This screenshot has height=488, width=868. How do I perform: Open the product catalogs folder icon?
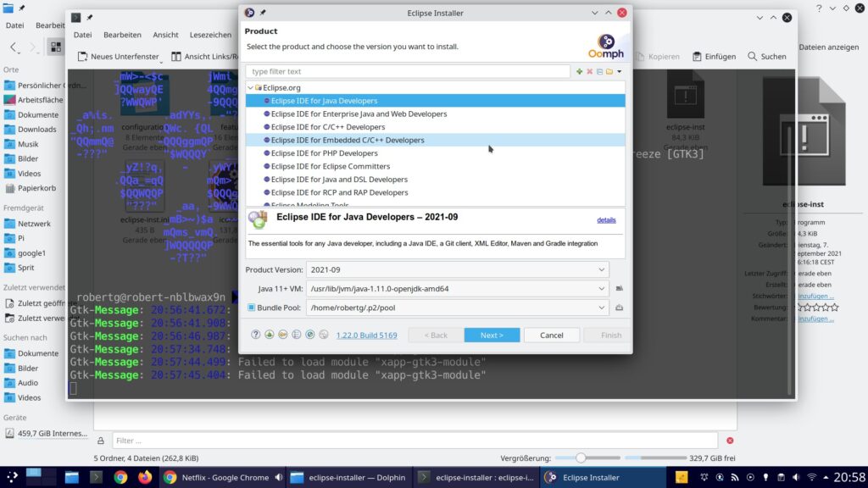pyautogui.click(x=609, y=71)
